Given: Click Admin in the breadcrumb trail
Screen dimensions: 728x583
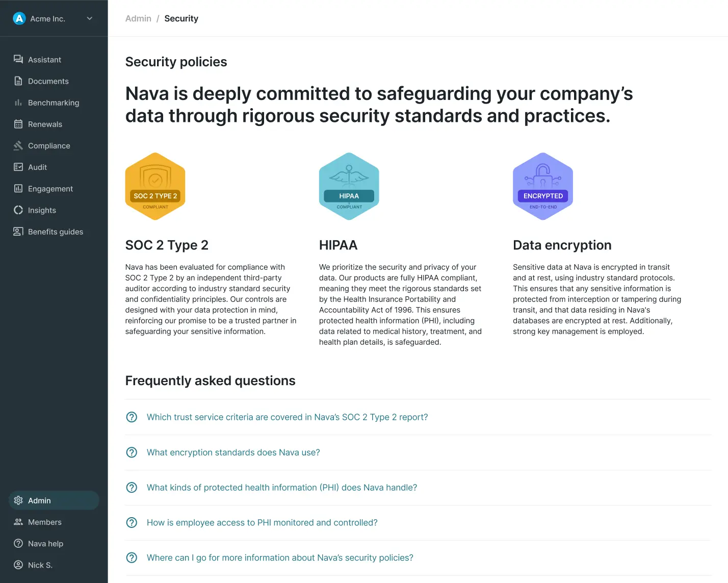Looking at the screenshot, I should (138, 18).
